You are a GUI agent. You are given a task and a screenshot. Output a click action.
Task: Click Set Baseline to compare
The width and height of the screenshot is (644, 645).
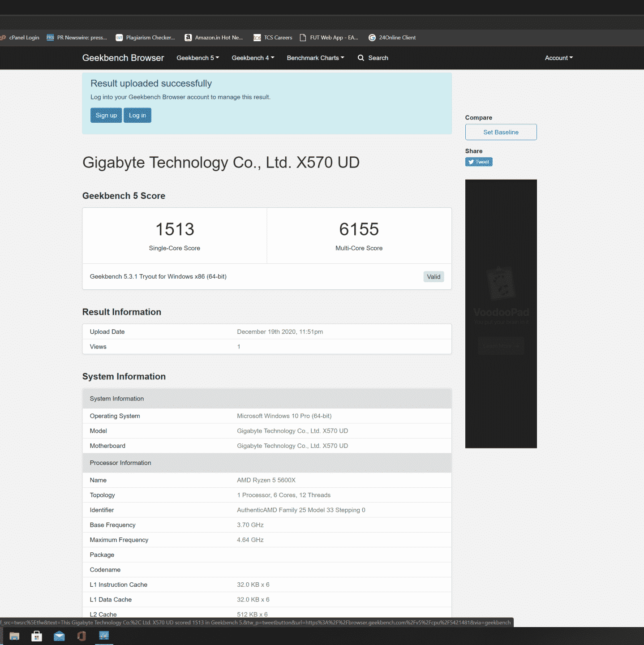501,132
